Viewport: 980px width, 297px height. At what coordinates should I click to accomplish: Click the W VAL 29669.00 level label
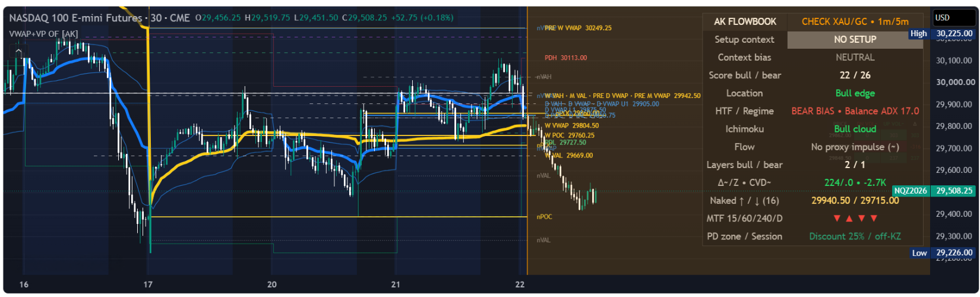569,156
